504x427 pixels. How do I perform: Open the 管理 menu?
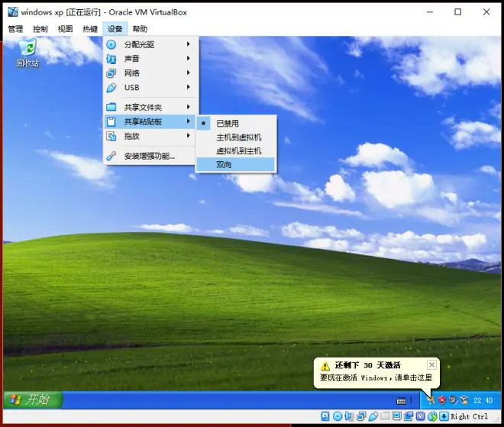tap(15, 29)
